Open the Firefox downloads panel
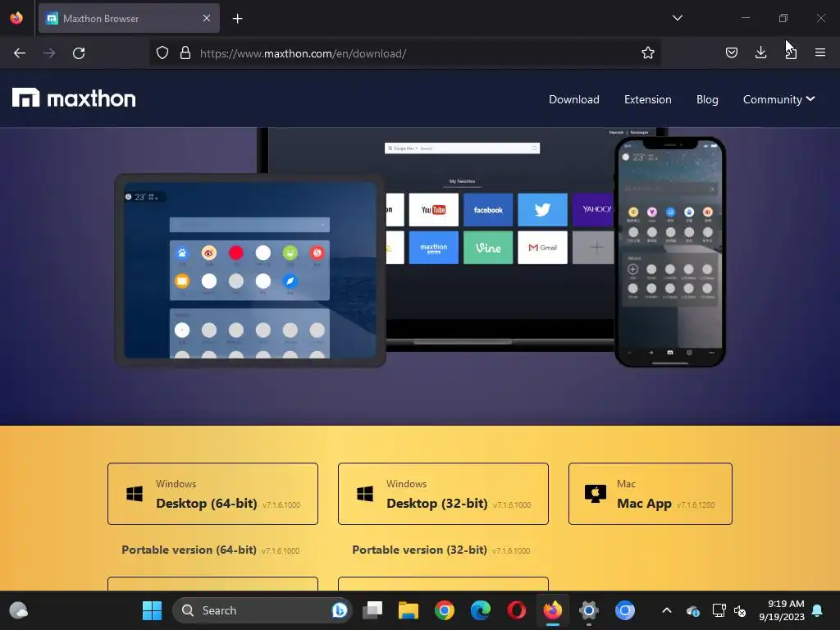Viewport: 840px width, 630px height. (x=760, y=52)
